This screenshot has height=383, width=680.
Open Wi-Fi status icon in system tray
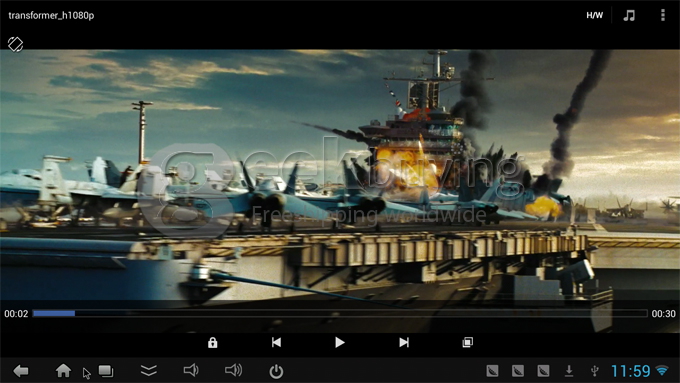point(662,371)
